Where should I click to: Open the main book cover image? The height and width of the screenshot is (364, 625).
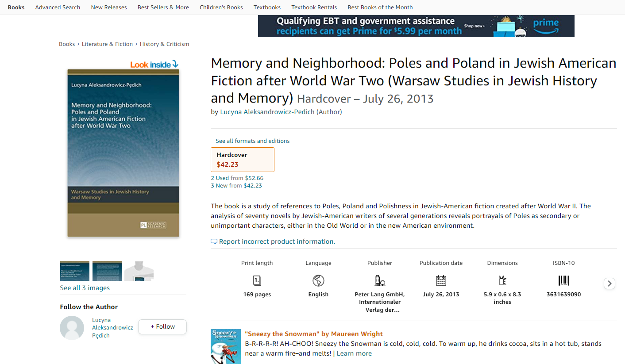(x=123, y=153)
